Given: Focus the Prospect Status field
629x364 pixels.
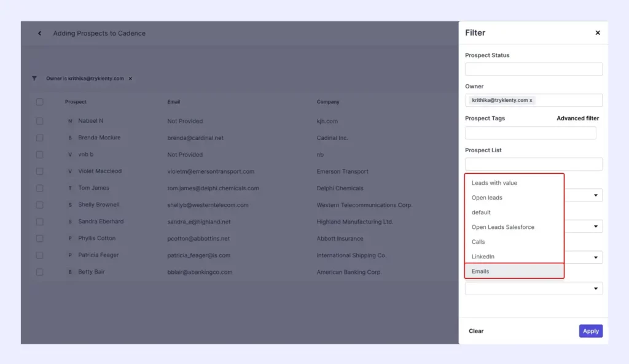Looking at the screenshot, I should coord(534,69).
